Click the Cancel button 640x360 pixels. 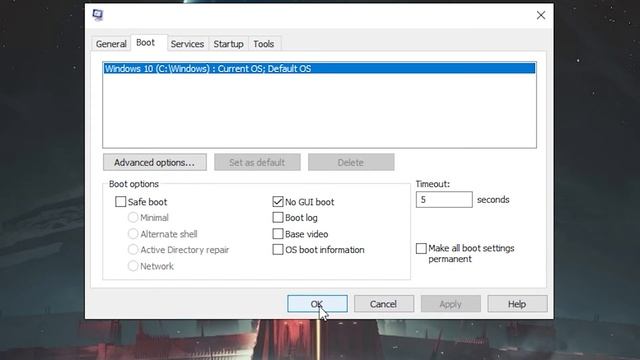coord(384,304)
